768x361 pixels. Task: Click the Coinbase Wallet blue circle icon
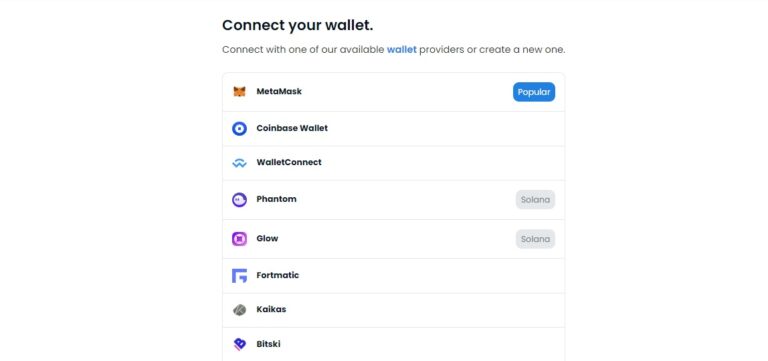pyautogui.click(x=239, y=128)
